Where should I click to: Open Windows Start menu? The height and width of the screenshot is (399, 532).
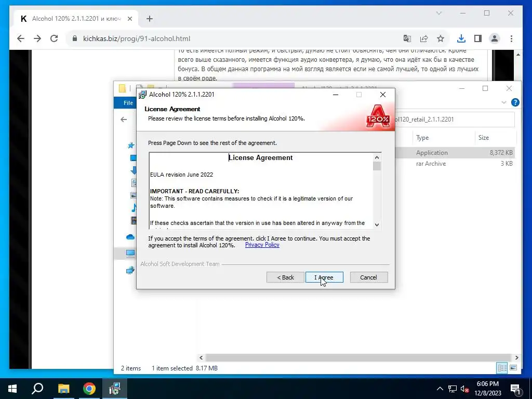point(12,389)
